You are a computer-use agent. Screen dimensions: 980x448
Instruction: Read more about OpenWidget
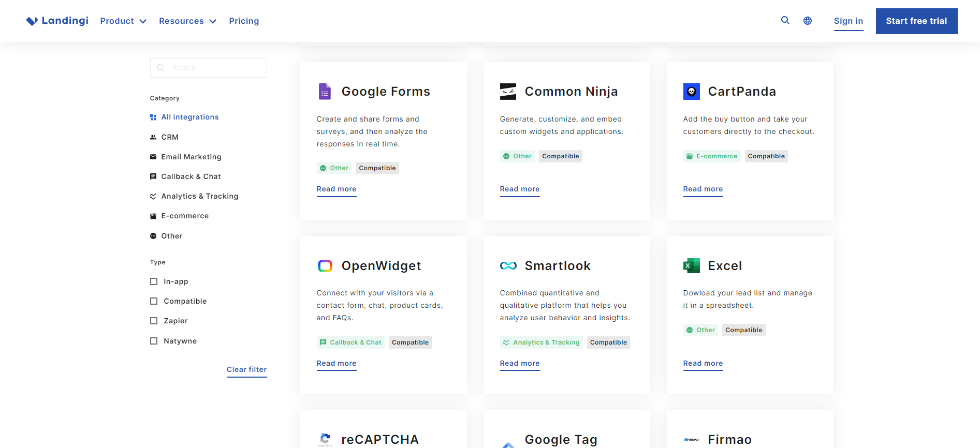(x=337, y=364)
